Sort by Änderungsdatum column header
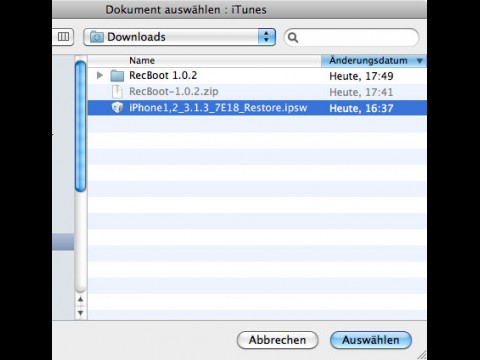The image size is (480, 360). [374, 61]
